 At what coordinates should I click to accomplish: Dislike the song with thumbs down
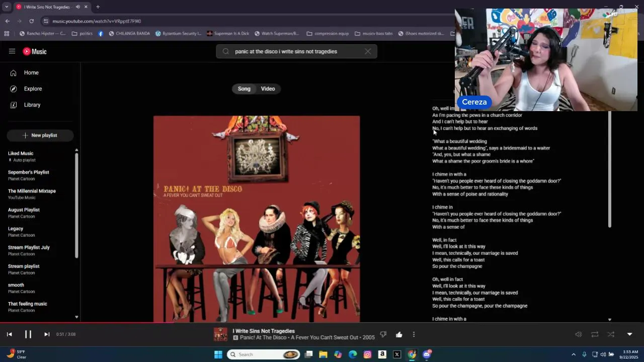[383, 334]
